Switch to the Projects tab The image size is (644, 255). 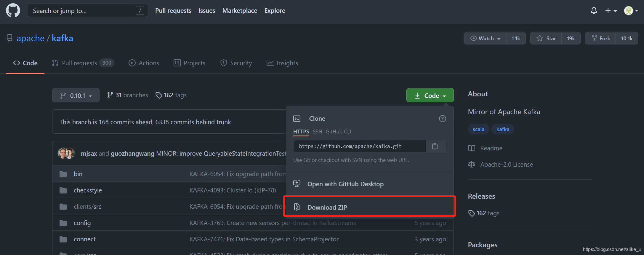(189, 63)
